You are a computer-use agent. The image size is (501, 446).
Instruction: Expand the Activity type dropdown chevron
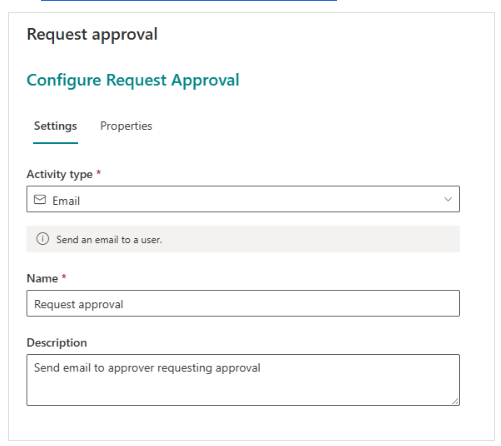[448, 199]
